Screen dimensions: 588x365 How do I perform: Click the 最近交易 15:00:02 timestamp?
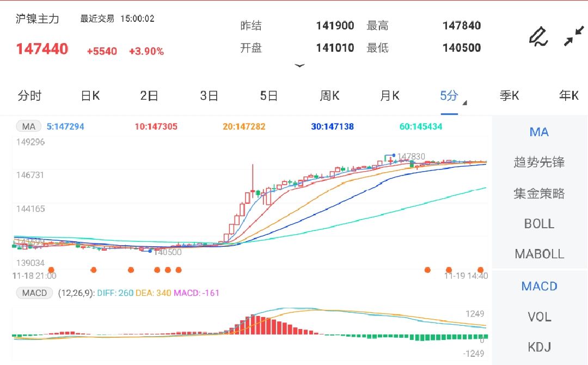tap(118, 19)
